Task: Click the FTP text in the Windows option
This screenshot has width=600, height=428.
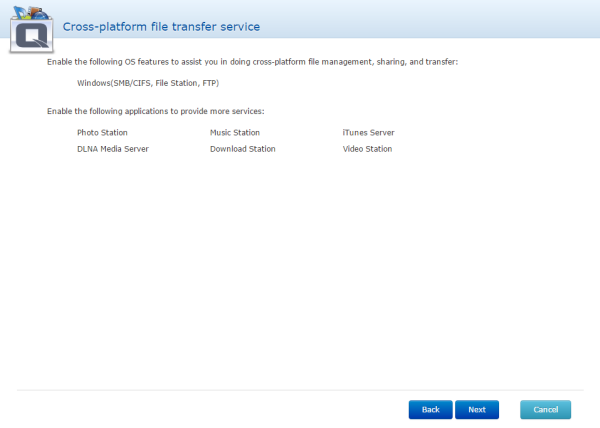Action: click(209, 83)
